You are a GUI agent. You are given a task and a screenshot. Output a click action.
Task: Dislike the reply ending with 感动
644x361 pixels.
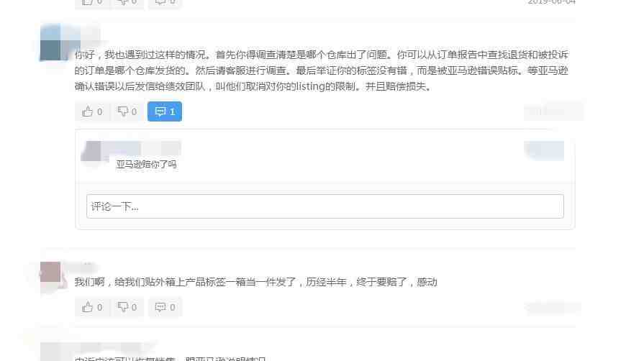tap(127, 307)
